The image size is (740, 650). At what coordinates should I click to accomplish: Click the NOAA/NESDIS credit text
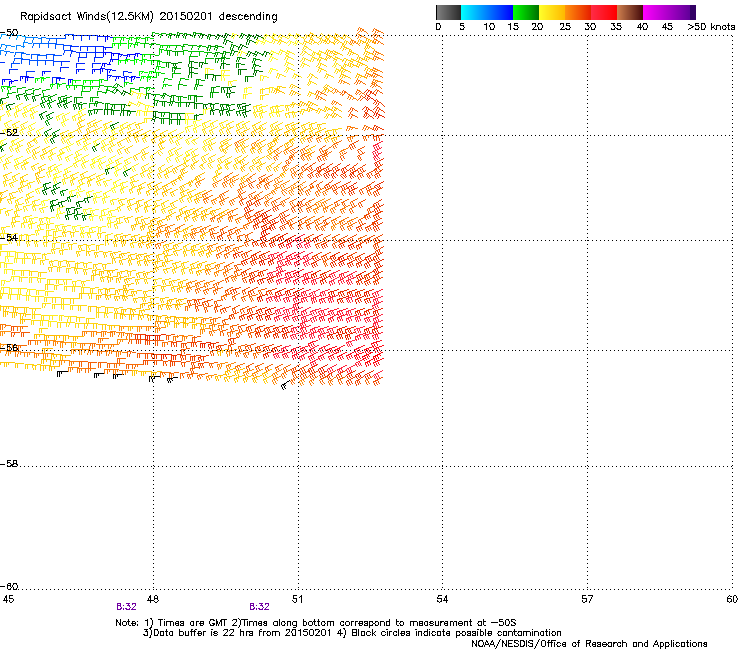click(589, 644)
